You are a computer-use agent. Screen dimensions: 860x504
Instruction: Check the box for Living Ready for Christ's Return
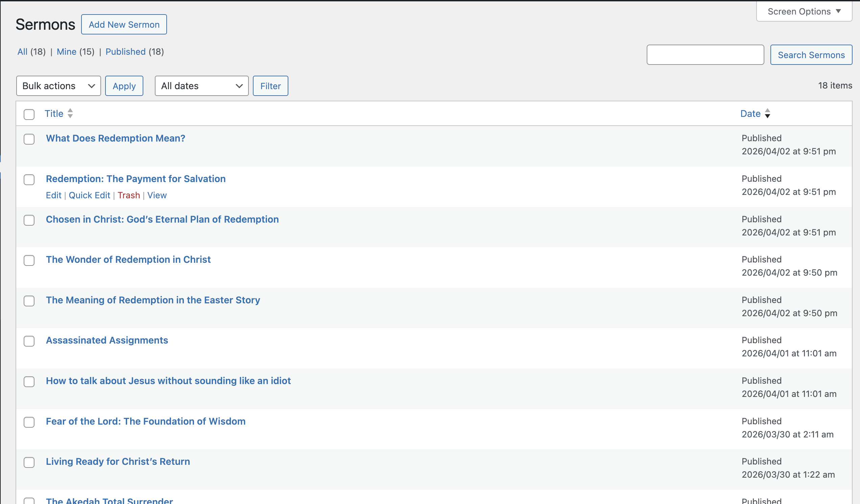tap(29, 462)
